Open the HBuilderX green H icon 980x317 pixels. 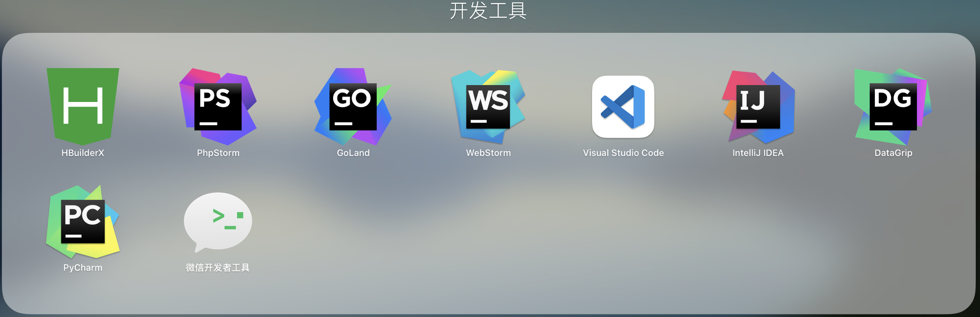[83, 106]
